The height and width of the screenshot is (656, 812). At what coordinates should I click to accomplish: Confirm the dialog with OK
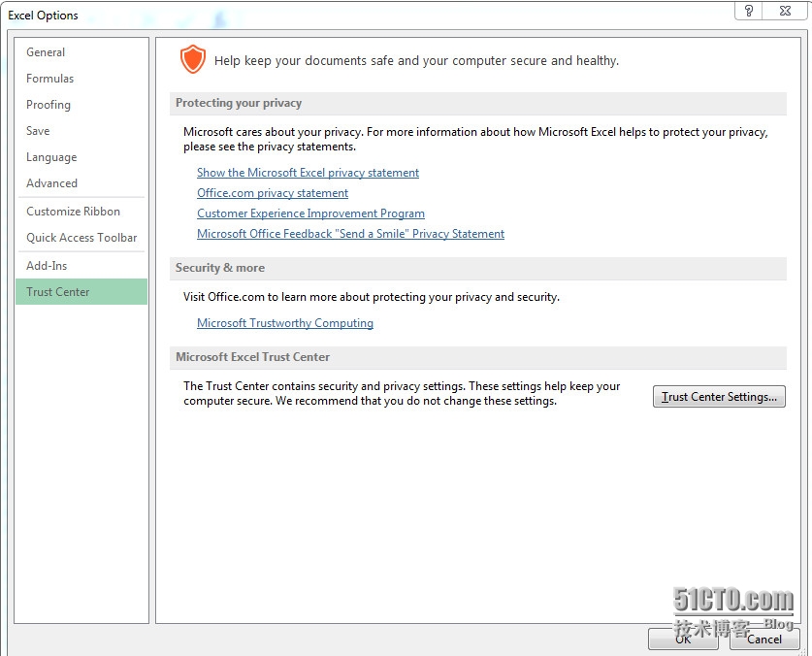pos(683,639)
